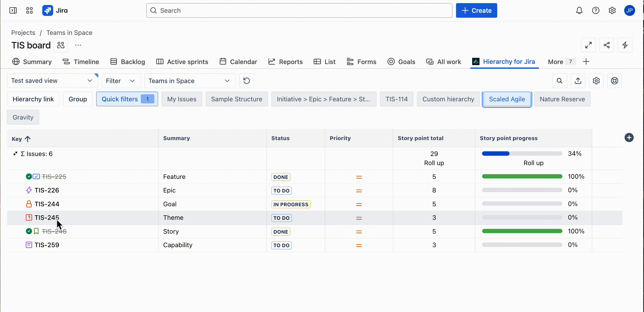Click the Create button
Image resolution: width=644 pixels, height=312 pixels.
click(x=476, y=10)
